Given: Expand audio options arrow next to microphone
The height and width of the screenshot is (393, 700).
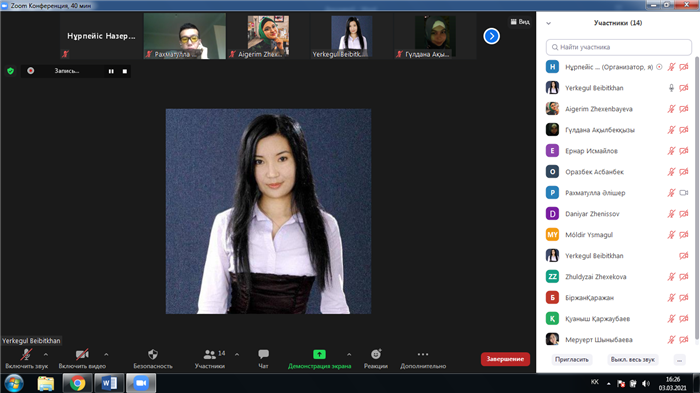Looking at the screenshot, I should point(46,355).
